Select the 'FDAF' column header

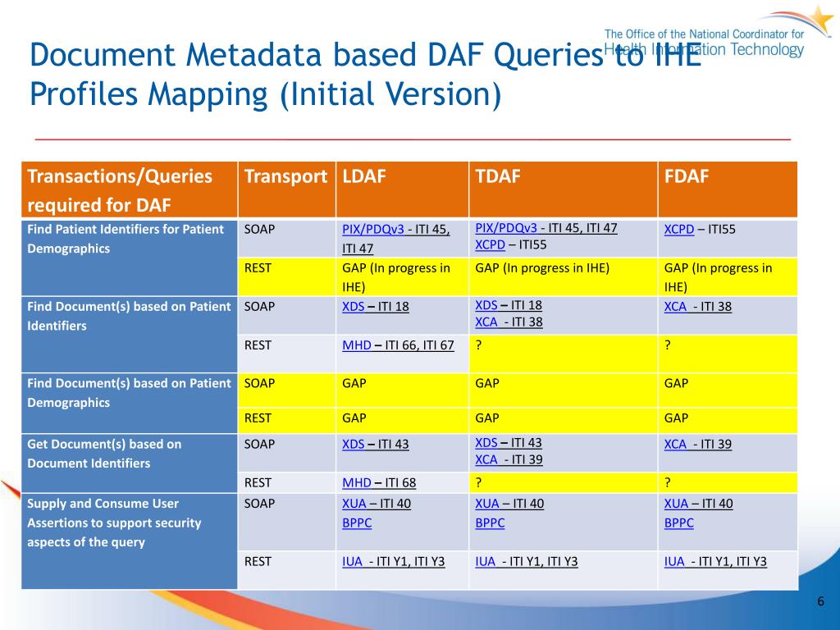pyautogui.click(x=728, y=189)
